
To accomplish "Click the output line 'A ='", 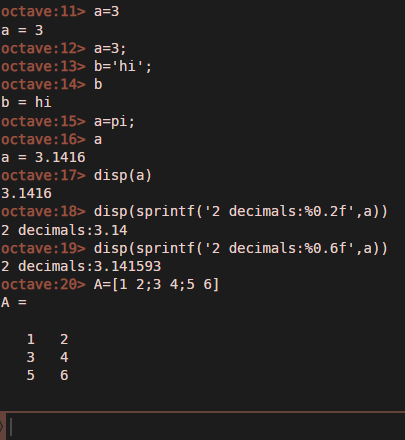I will click(x=14, y=303).
